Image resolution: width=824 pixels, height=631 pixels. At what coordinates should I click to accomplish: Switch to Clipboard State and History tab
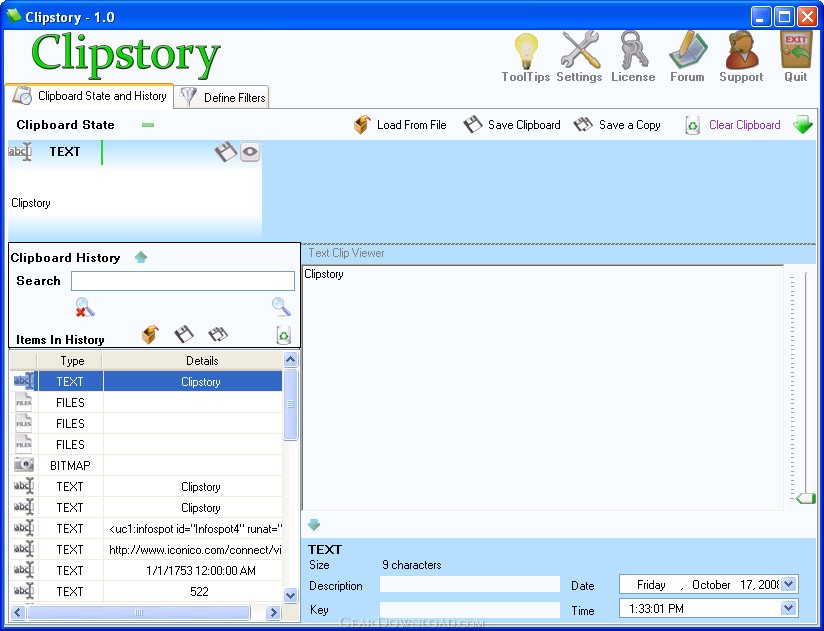(89, 96)
